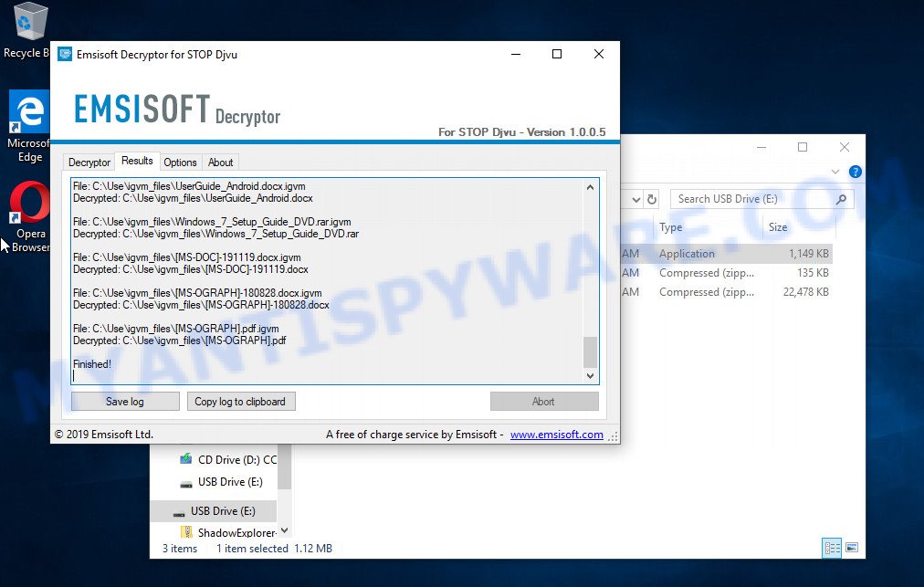Viewport: 924px width, 587px height.
Task: Launch Opera Browser desktop shortcut
Action: [x=29, y=217]
